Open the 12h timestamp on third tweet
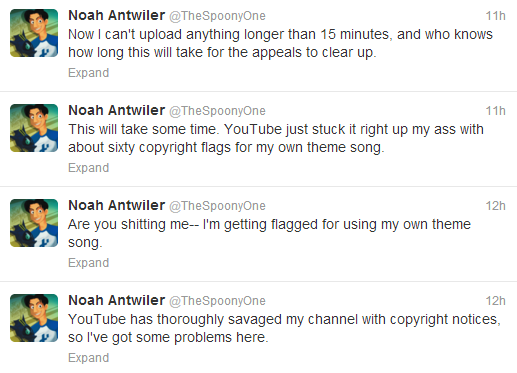Viewport: 517px width, 373px height. click(x=495, y=206)
